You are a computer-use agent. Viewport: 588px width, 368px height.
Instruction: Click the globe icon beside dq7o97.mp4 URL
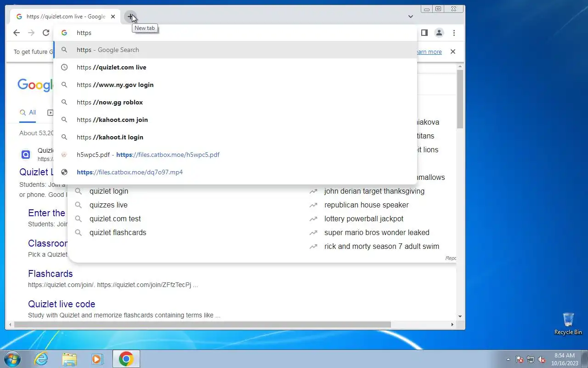[64, 172]
